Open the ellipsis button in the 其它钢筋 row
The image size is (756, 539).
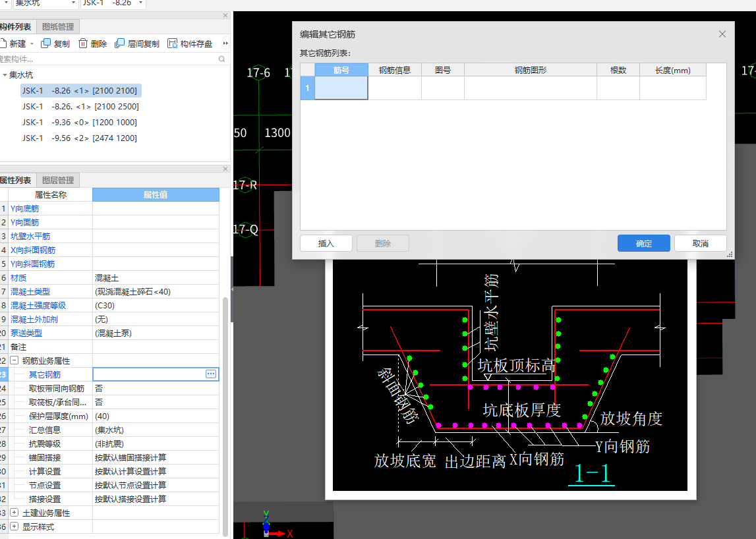[x=211, y=374]
